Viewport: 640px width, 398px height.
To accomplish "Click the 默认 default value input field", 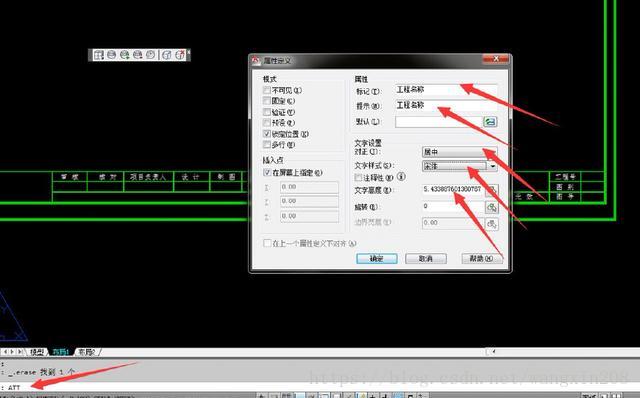I will pyautogui.click(x=439, y=122).
